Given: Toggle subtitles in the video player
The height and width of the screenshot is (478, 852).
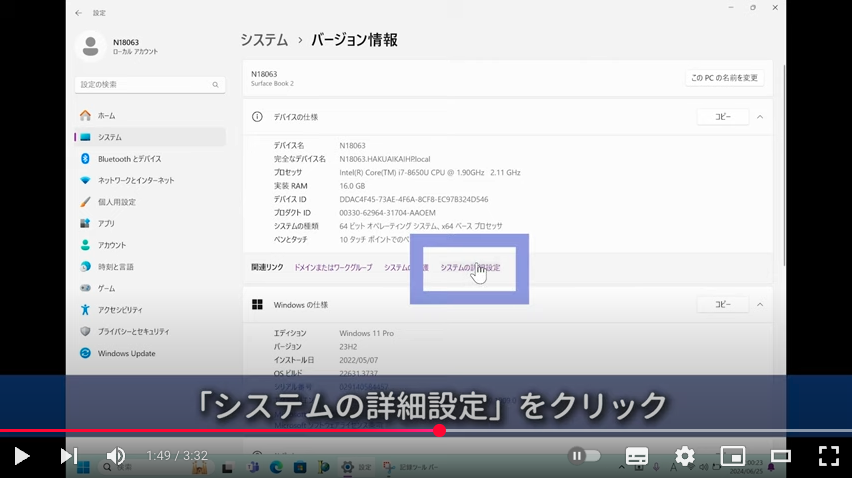Looking at the screenshot, I should click(637, 456).
